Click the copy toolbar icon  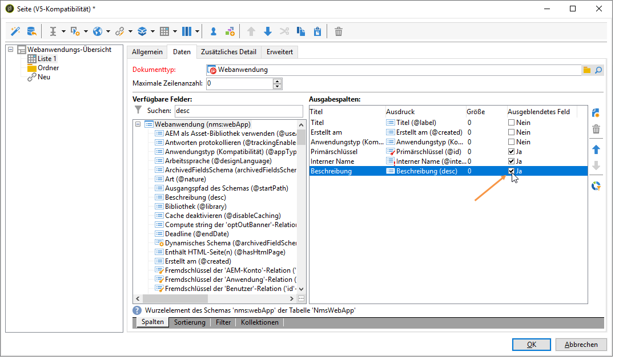point(301,31)
